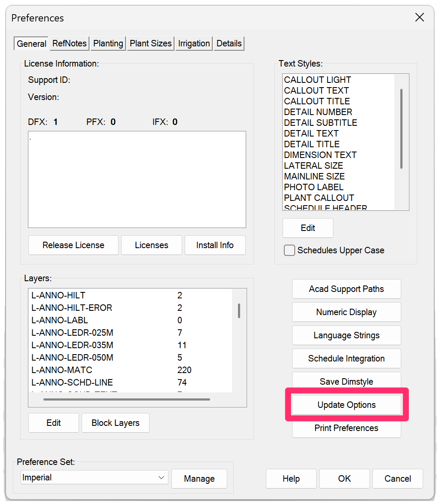439x504 pixels.
Task: Click Save Dimstyle
Action: pyautogui.click(x=346, y=381)
